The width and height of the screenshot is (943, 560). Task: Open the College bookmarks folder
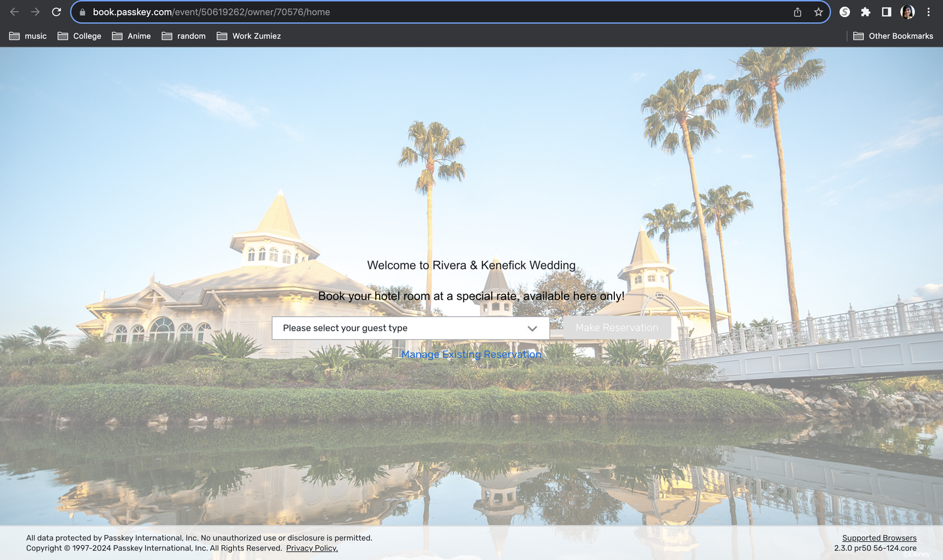coord(80,36)
